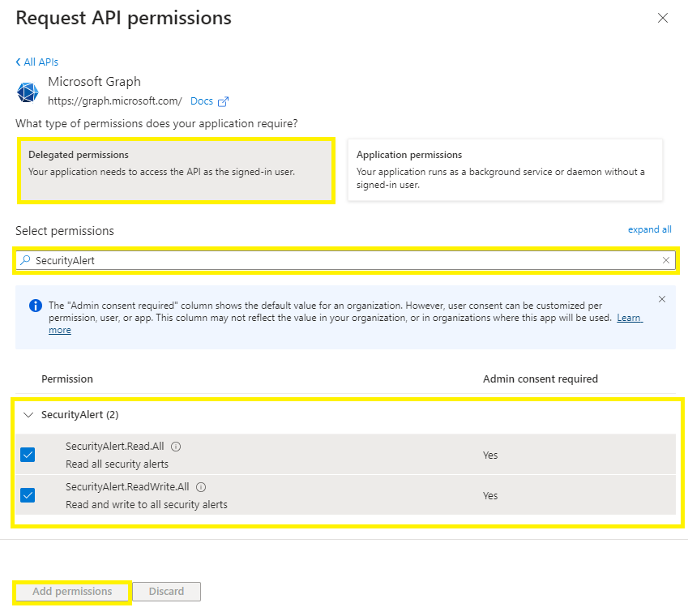Click the external link icon beside Docs
Screen dimensions: 688x616
click(224, 101)
